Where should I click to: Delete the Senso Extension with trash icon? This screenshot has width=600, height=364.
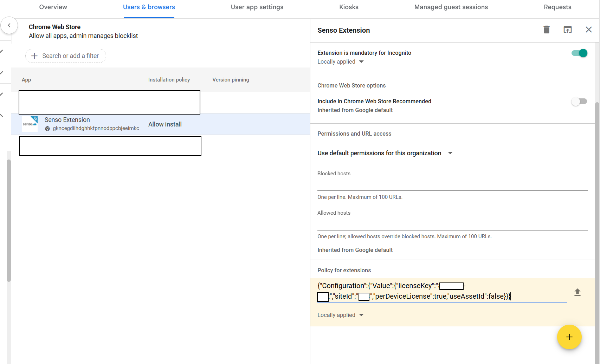click(x=546, y=30)
